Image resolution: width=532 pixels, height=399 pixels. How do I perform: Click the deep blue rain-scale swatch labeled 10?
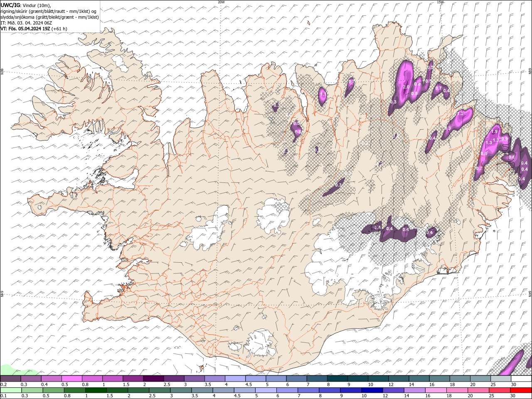372,390
